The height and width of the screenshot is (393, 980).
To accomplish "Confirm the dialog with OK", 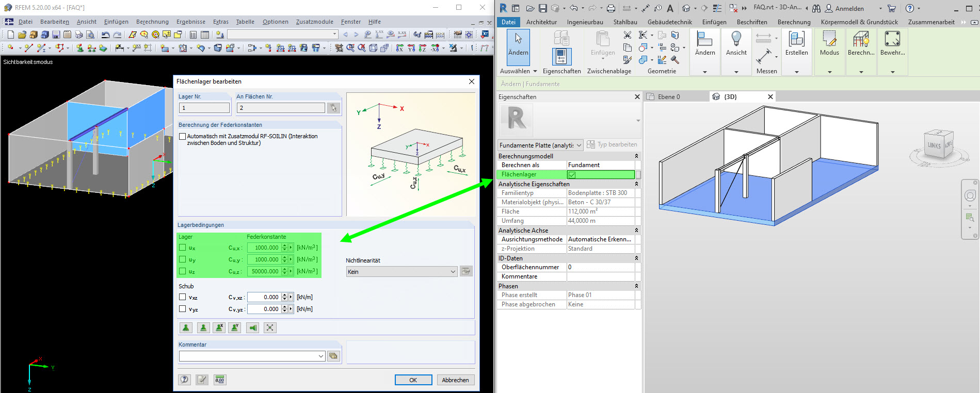I will click(x=413, y=380).
